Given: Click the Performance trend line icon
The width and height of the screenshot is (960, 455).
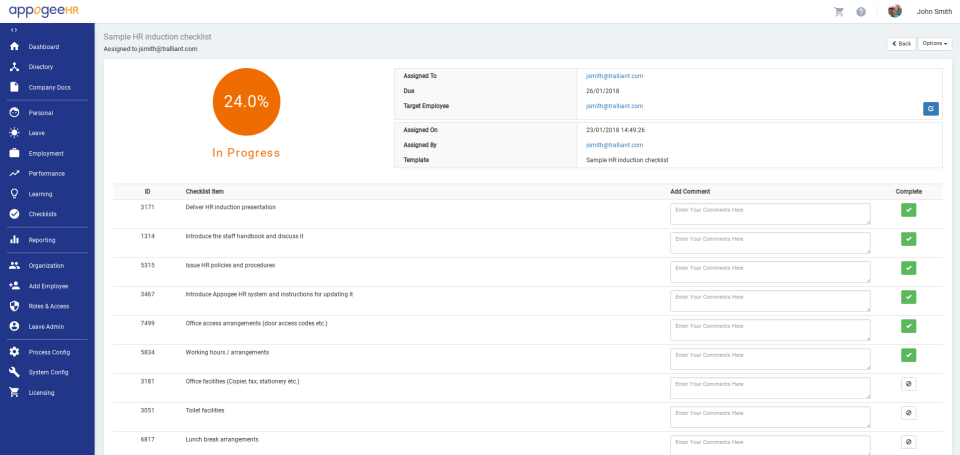Looking at the screenshot, I should click(x=15, y=173).
